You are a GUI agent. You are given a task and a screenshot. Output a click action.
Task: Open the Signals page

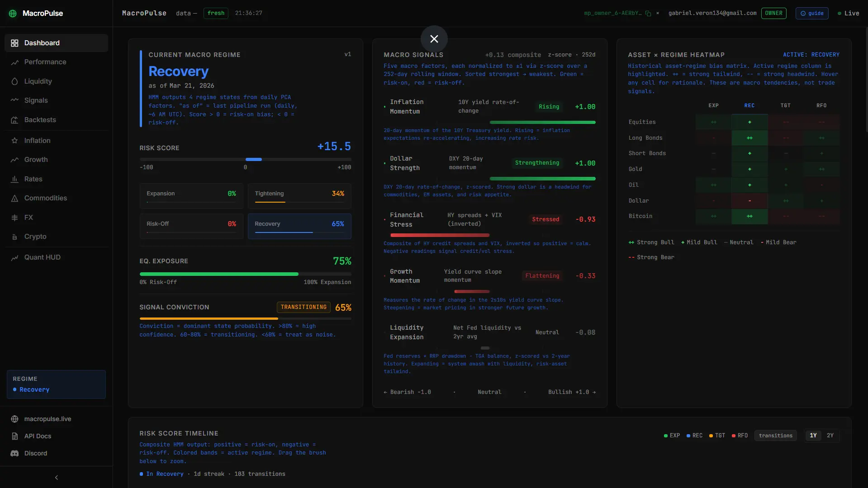56,100
